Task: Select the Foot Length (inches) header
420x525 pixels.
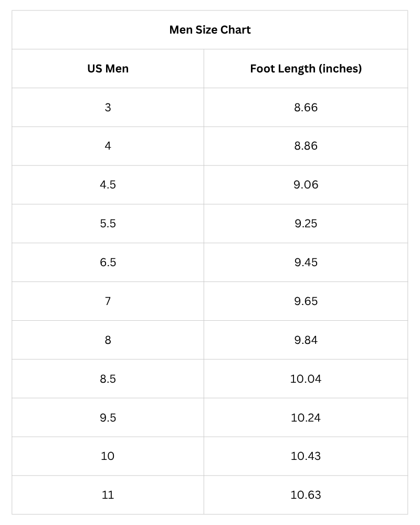Action: 306,69
